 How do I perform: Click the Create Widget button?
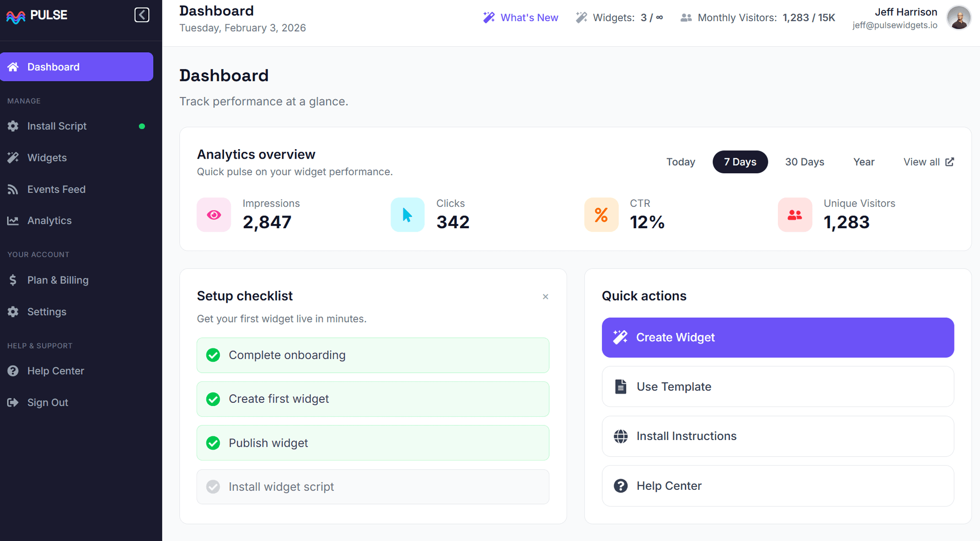pyautogui.click(x=778, y=337)
